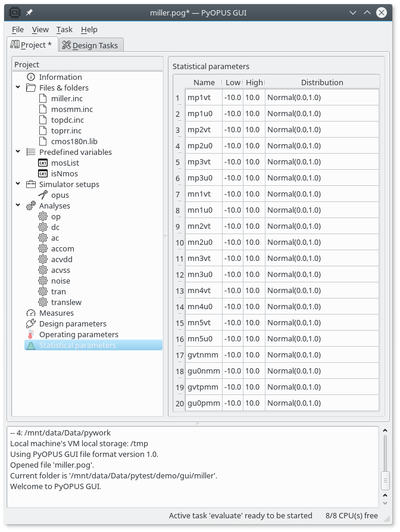This screenshot has width=400, height=532.
Task: Collapse the Simulator setups tree node
Action: pos(18,184)
